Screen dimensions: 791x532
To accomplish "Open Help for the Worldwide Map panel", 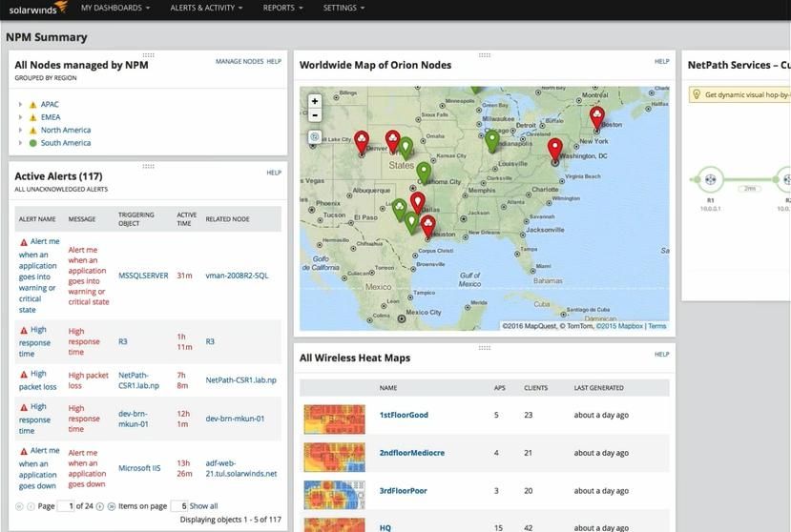I will tap(662, 62).
